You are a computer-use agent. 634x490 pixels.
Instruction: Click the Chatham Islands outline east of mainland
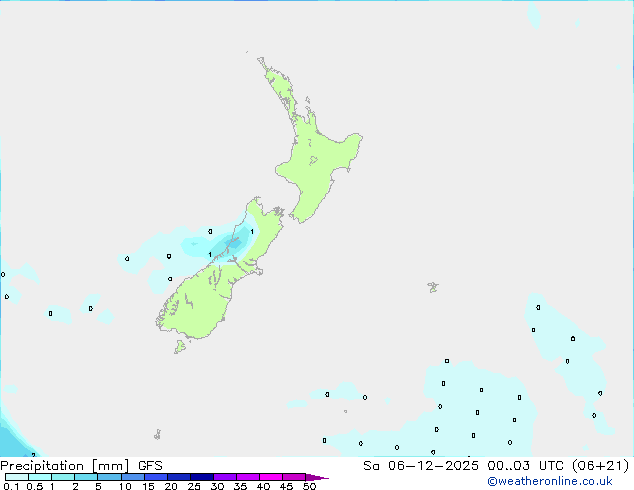(433, 287)
